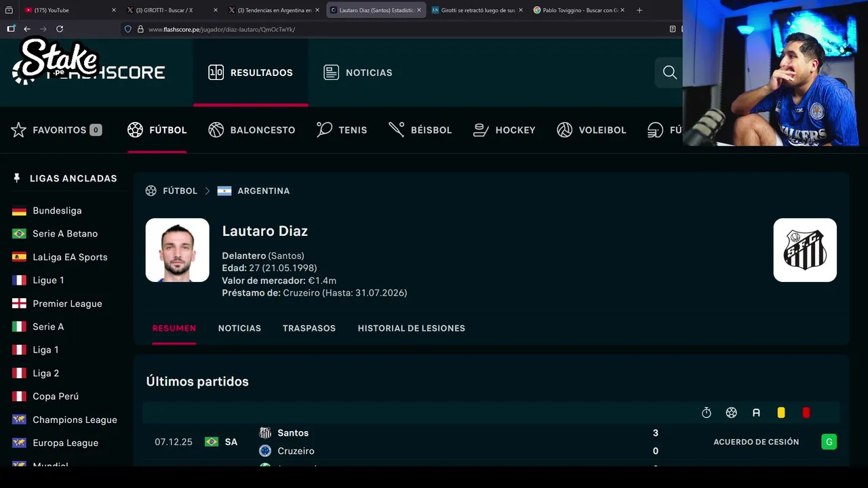
Task: Select the Tenis racket icon
Action: pos(324,130)
